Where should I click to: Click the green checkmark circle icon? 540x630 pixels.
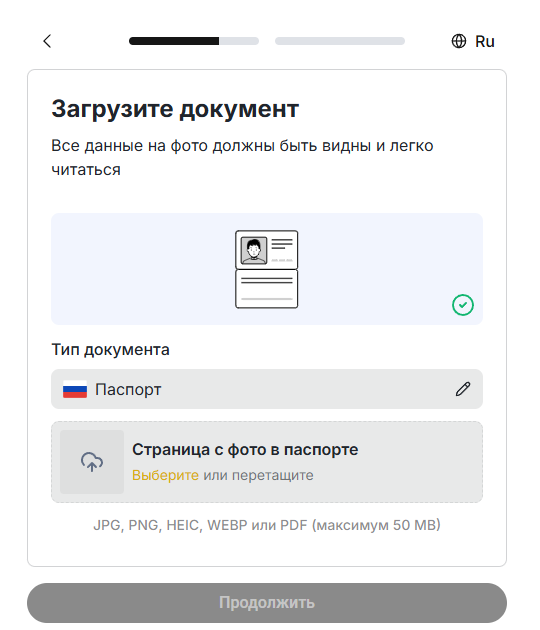coord(463,305)
